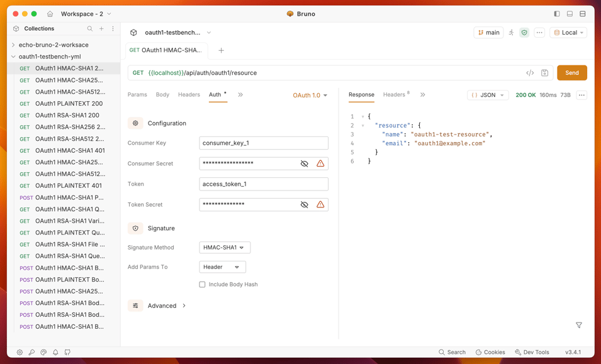
Task: Toggle the bottom panel layout icon
Action: [x=570, y=14]
